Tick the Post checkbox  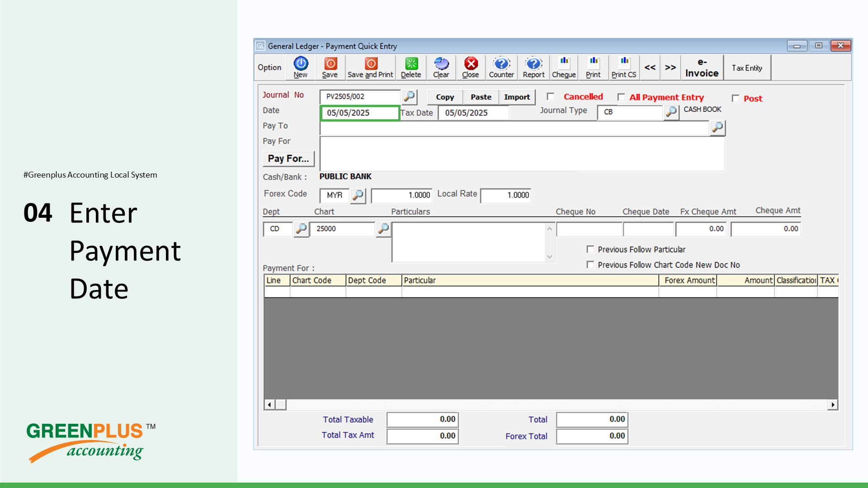click(x=736, y=99)
